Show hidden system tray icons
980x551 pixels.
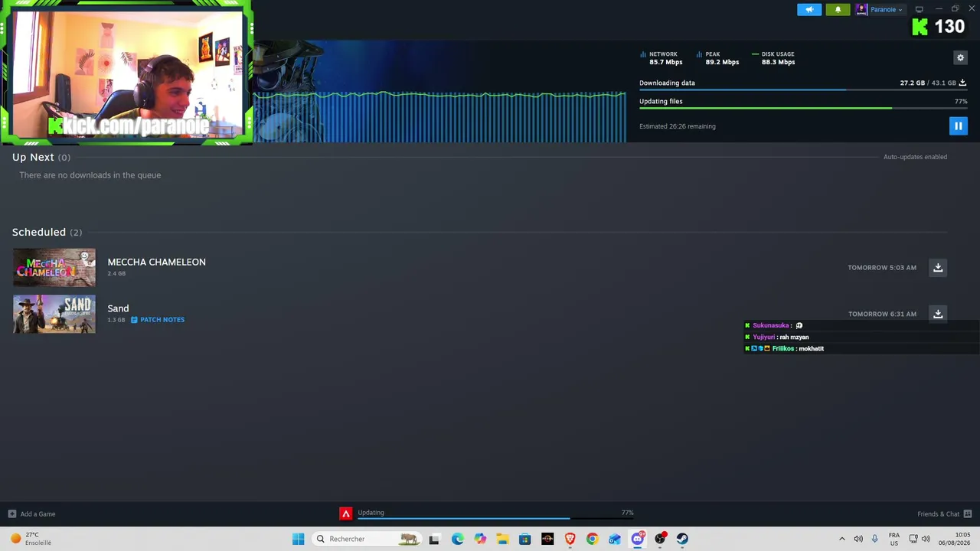(842, 539)
